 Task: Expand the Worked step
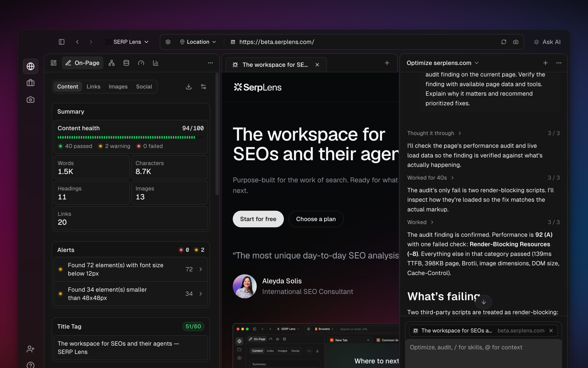[420, 222]
